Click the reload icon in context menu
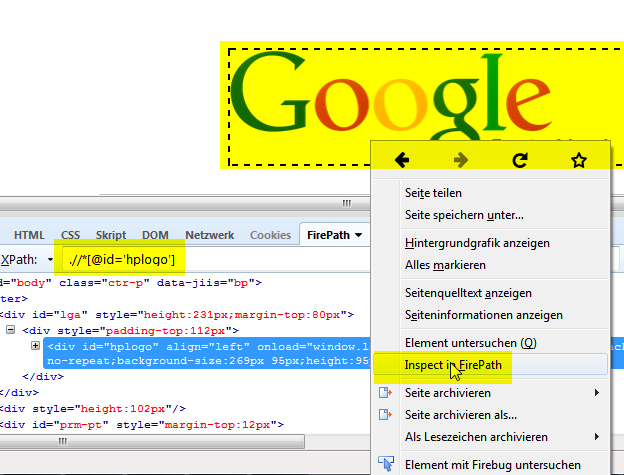The width and height of the screenshot is (624, 475). coord(520,160)
